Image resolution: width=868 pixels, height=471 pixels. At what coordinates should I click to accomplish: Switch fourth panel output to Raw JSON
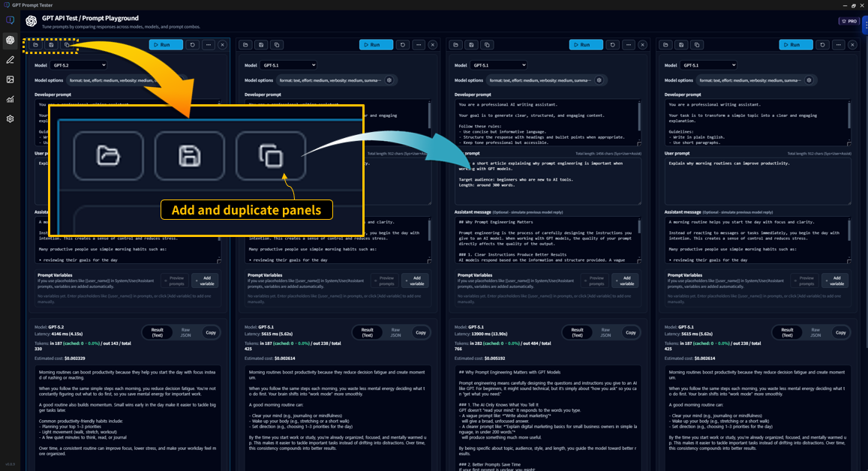815,332
